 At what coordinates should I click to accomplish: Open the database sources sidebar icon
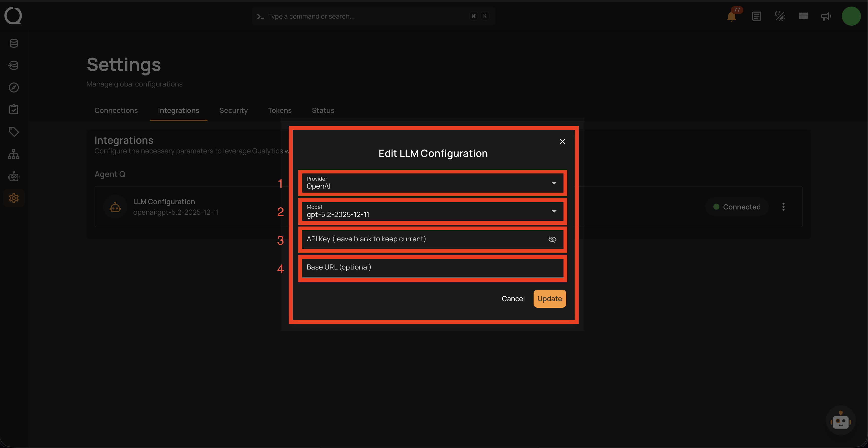click(14, 43)
